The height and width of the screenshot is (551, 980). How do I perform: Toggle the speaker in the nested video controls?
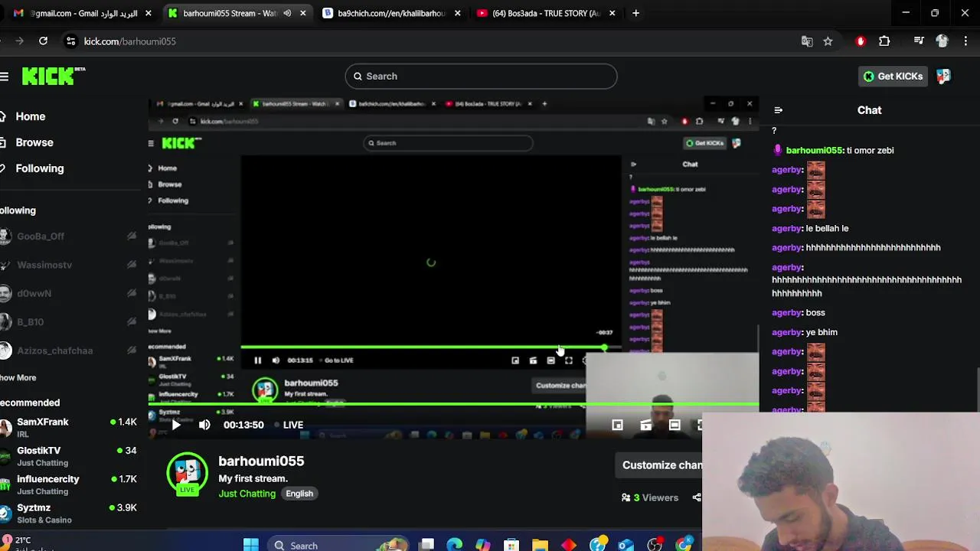(276, 360)
